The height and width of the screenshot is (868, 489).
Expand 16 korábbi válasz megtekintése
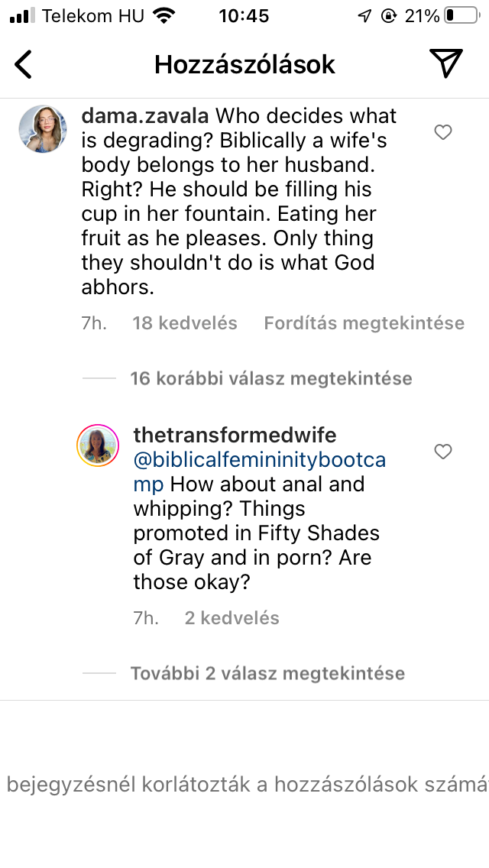(270, 378)
